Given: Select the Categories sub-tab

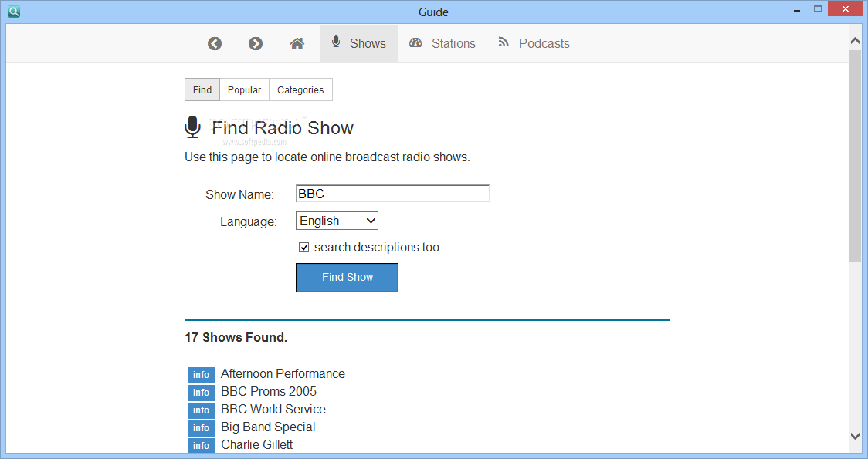Looking at the screenshot, I should pyautogui.click(x=300, y=89).
